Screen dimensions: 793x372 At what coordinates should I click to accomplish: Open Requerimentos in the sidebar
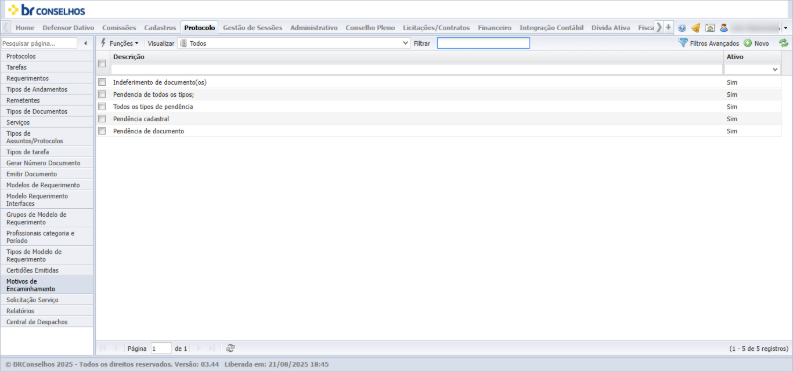tap(47, 78)
